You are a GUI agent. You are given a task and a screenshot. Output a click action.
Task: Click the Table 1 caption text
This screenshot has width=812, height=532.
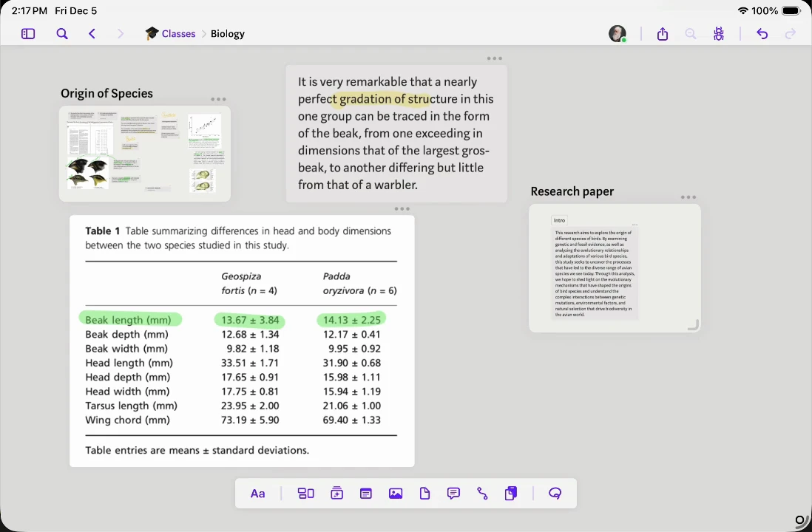(238, 238)
